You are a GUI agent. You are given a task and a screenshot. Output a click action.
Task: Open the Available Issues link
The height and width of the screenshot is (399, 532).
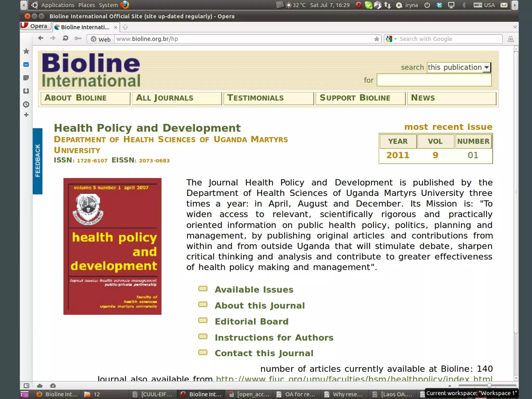pyautogui.click(x=254, y=290)
